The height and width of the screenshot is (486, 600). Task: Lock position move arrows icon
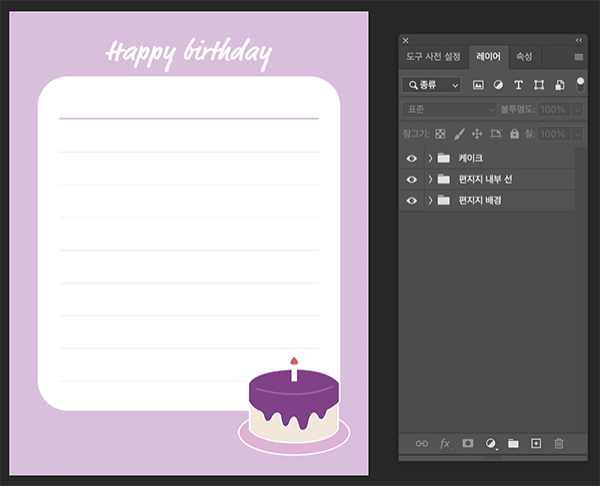click(x=477, y=134)
